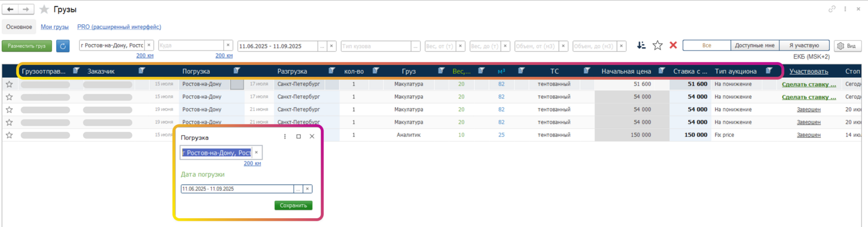Viewport: 868px width, 227px height.
Task: Open PRO (расширенный интерфейс) tab
Action: 119,27
